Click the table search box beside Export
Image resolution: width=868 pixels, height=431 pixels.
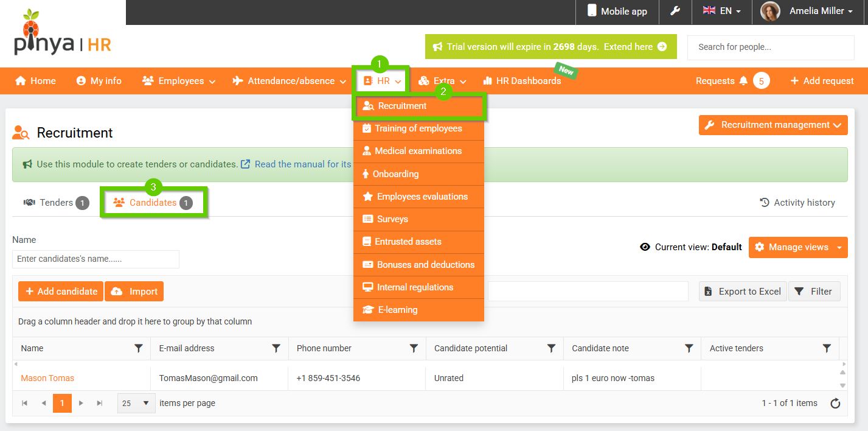(588, 291)
